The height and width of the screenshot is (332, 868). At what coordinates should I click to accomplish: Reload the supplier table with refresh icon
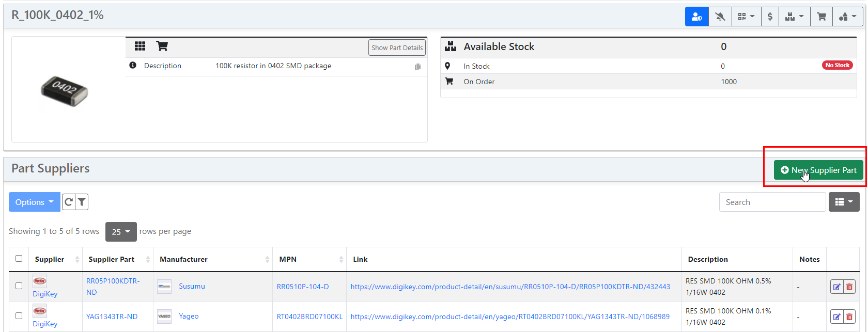(x=69, y=202)
